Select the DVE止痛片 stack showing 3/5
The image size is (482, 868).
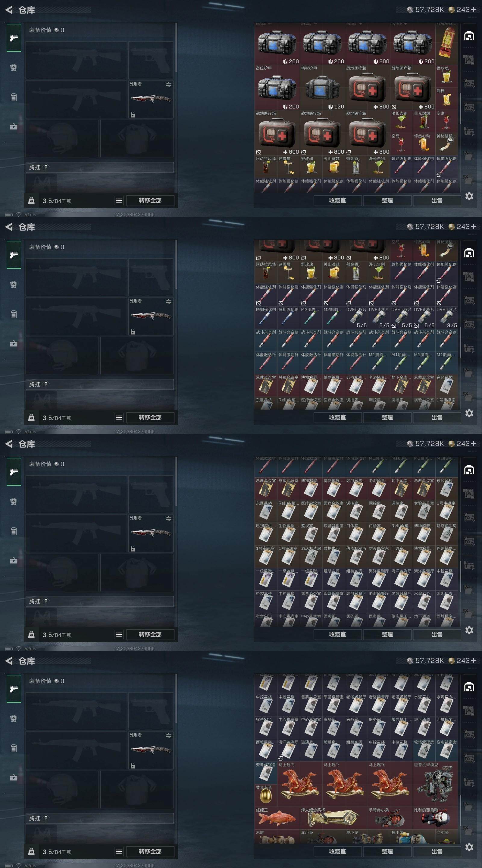(446, 317)
